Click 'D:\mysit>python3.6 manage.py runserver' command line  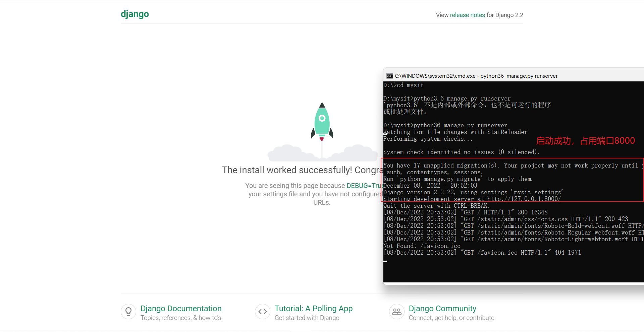pos(447,99)
